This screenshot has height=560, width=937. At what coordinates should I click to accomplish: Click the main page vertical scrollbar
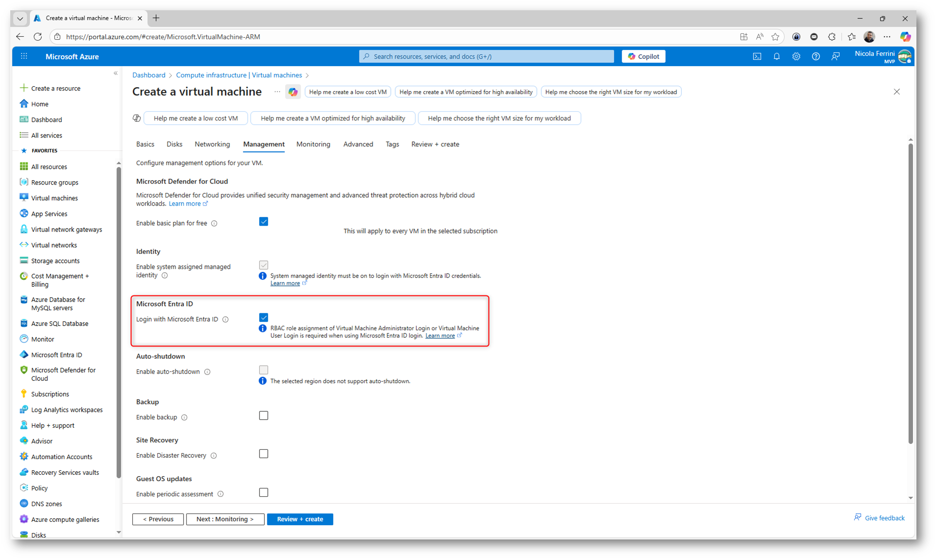tap(911, 294)
